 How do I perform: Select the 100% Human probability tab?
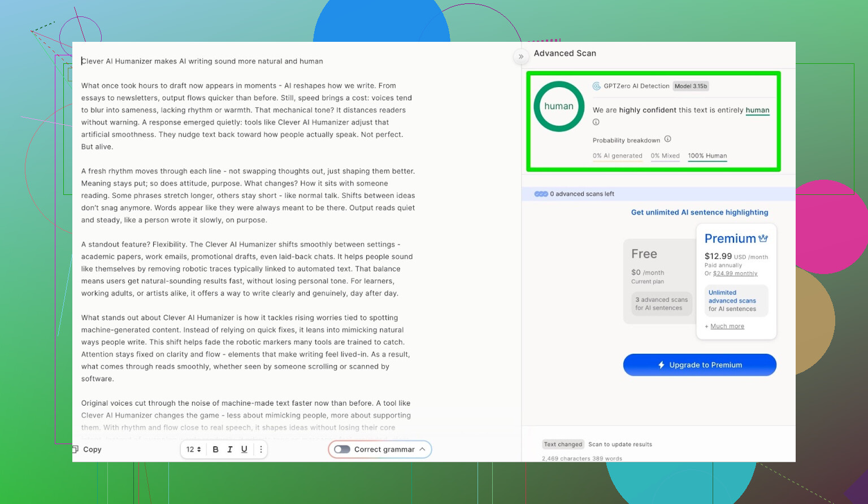tap(707, 156)
